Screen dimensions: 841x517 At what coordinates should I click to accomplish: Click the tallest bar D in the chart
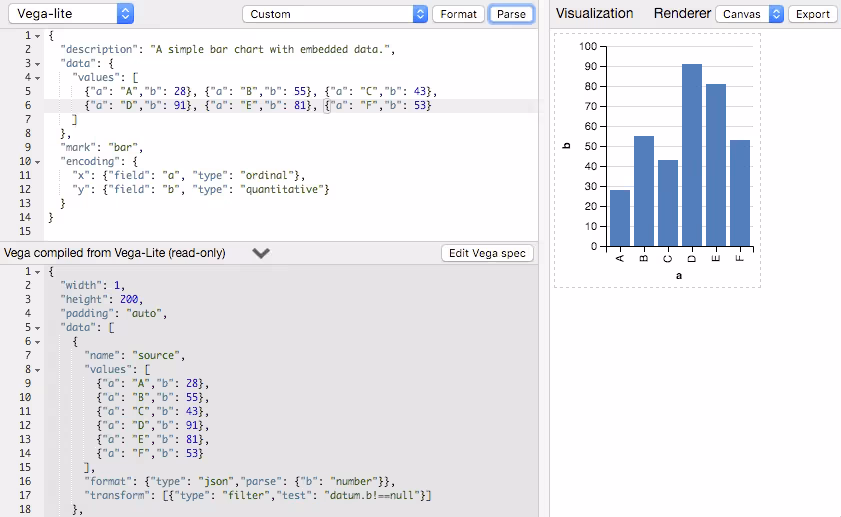[x=692, y=155]
